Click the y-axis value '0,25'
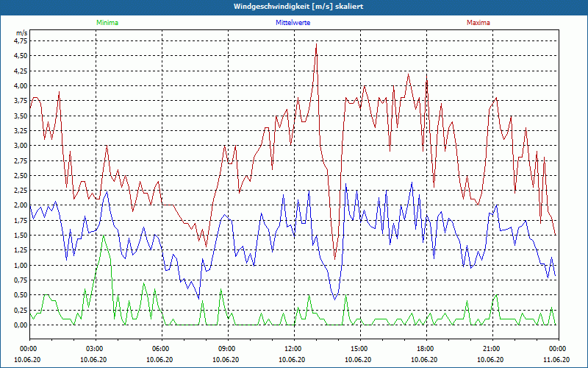The image size is (588, 368). pos(22,310)
